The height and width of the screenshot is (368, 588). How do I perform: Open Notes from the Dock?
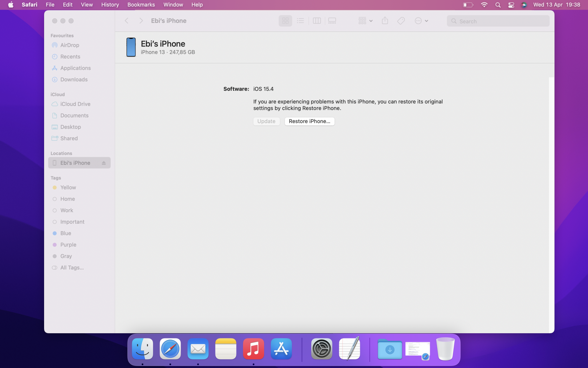pyautogui.click(x=226, y=349)
